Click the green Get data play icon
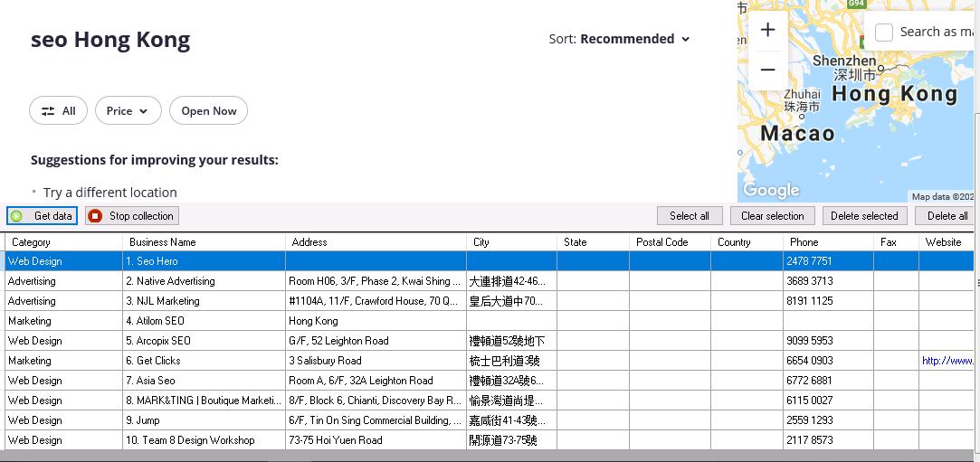 pos(16,216)
